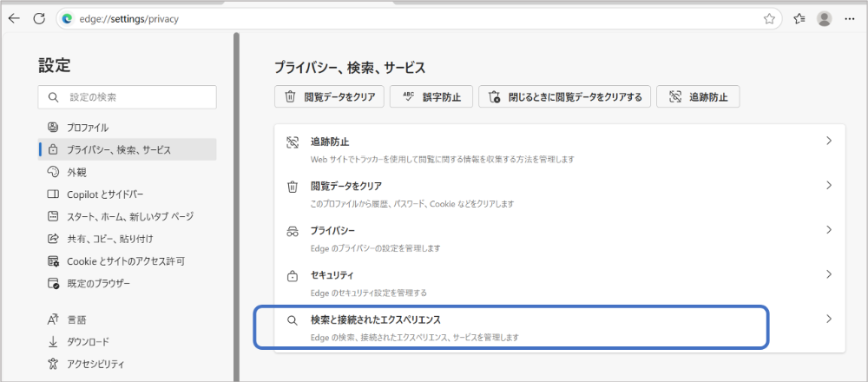
Task: Open Cookie とサイトのアクセス許可 settings
Action: click(x=128, y=260)
